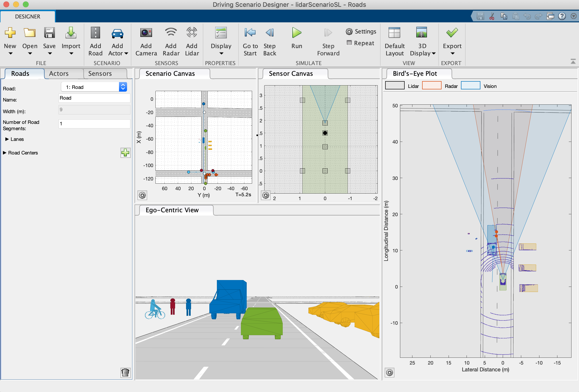Screen dimensions: 579x392
Task: Click the Step Back icon
Action: pyautogui.click(x=270, y=33)
